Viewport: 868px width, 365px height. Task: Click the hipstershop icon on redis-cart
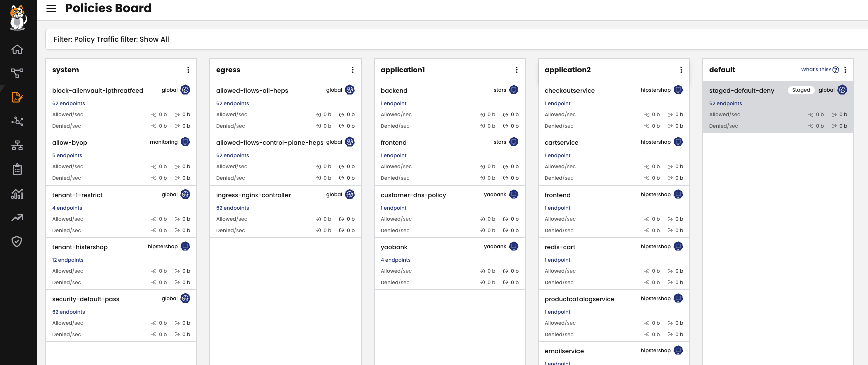[678, 246]
